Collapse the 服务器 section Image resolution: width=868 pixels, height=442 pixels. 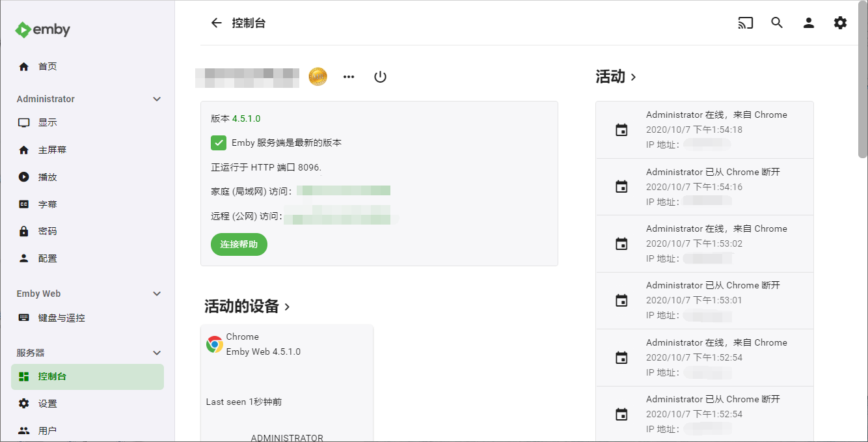[x=156, y=353]
